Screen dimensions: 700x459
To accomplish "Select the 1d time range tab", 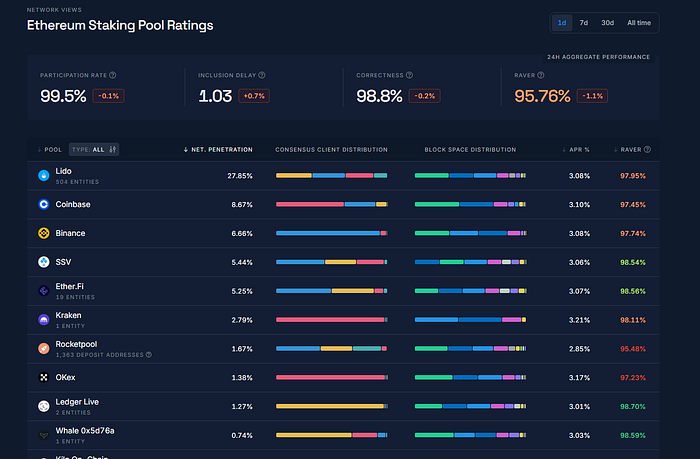I will 562,23.
